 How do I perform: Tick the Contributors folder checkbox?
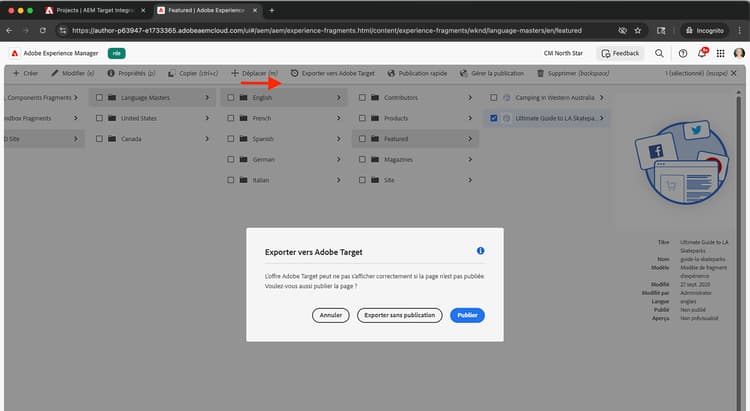coord(362,98)
